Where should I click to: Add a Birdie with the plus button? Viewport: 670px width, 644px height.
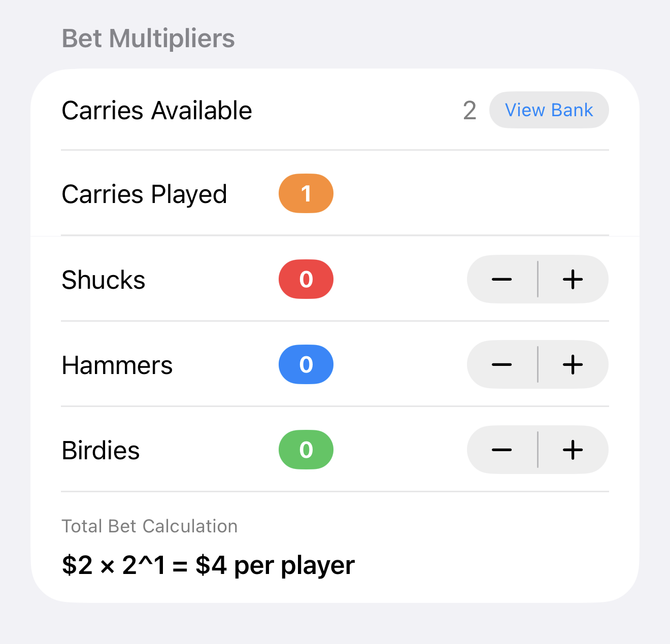pos(573,450)
